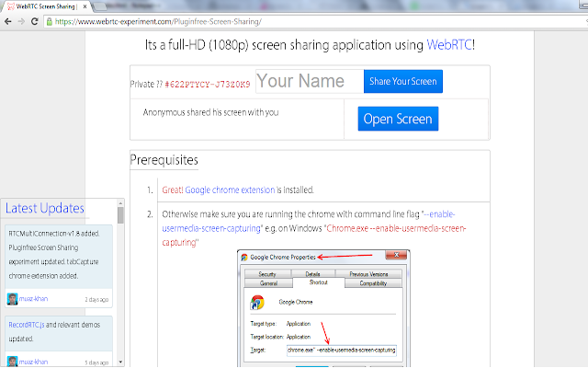Click up arrow of Latest Updates scrollbar
Screen dimensions: 588x368
click(x=120, y=203)
